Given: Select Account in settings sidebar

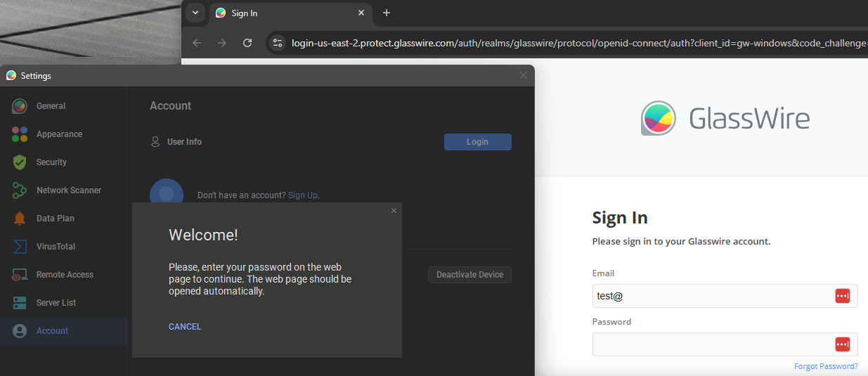Looking at the screenshot, I should pyautogui.click(x=52, y=331).
